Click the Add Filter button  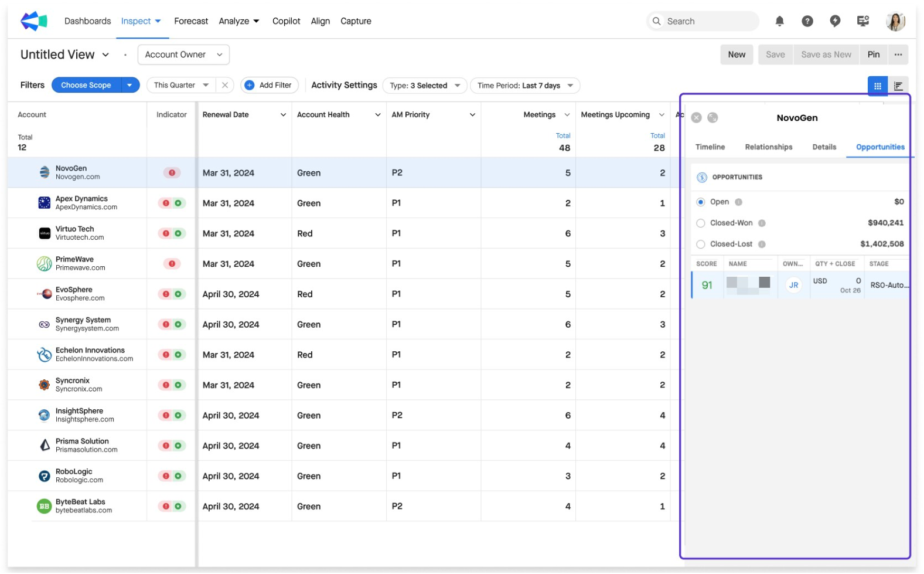270,85
